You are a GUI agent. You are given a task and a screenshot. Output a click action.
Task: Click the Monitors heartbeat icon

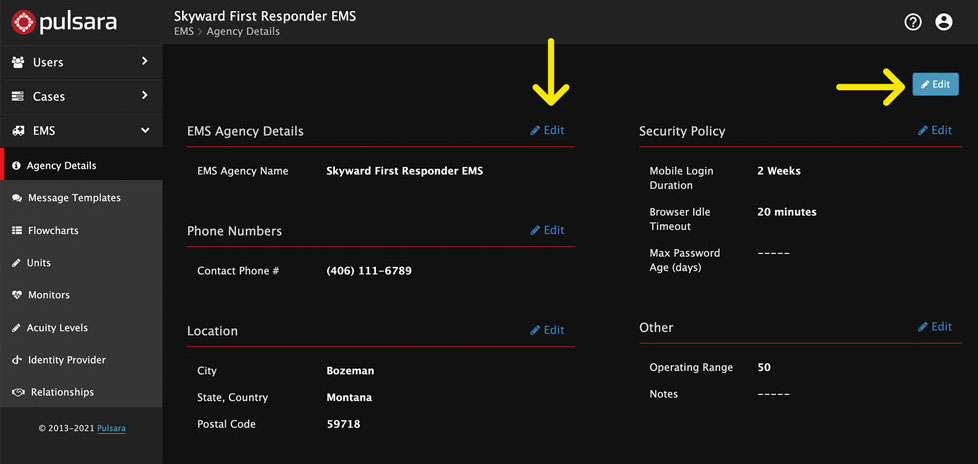17,296
